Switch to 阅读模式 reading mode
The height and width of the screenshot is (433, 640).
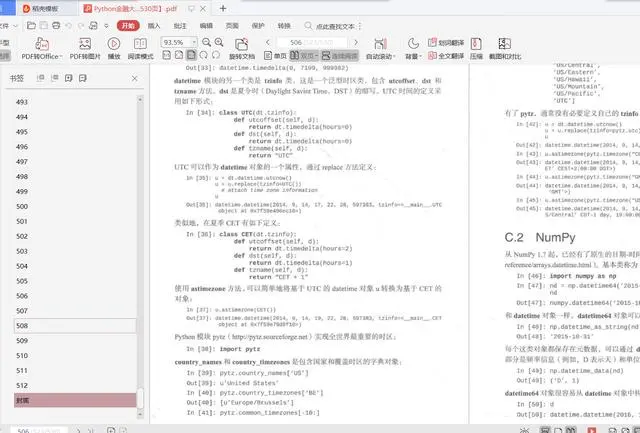[140, 48]
